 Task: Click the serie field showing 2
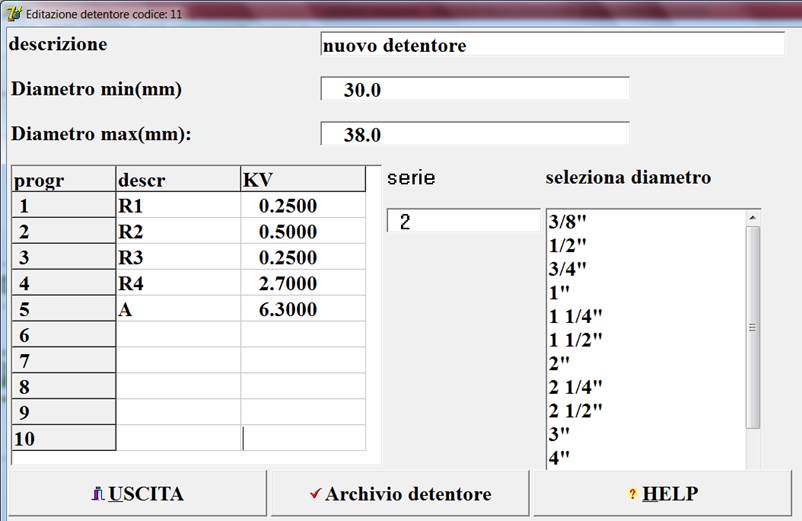(x=463, y=221)
